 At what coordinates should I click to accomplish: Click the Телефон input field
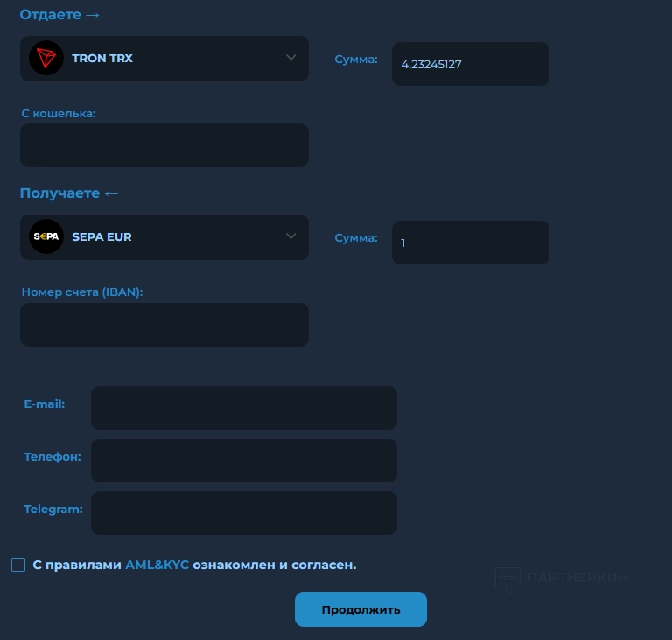tap(244, 461)
